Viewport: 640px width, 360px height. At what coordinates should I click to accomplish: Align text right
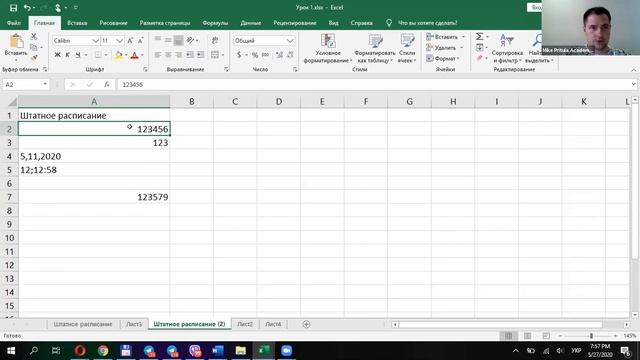(x=178, y=55)
